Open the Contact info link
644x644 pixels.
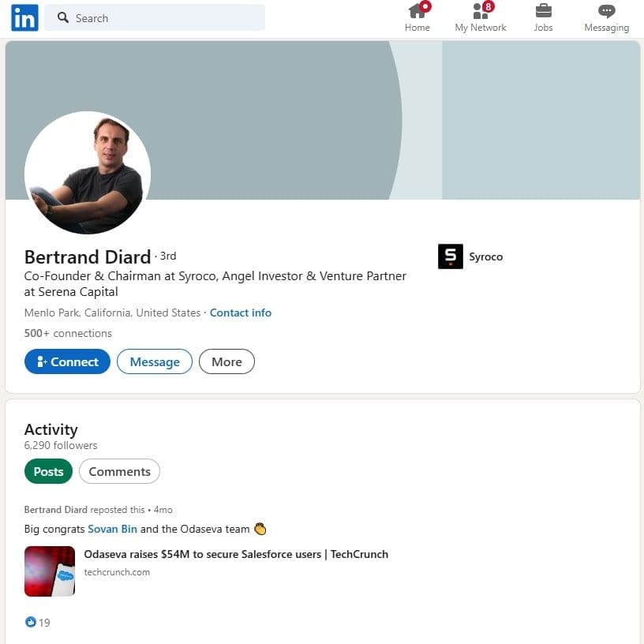241,313
